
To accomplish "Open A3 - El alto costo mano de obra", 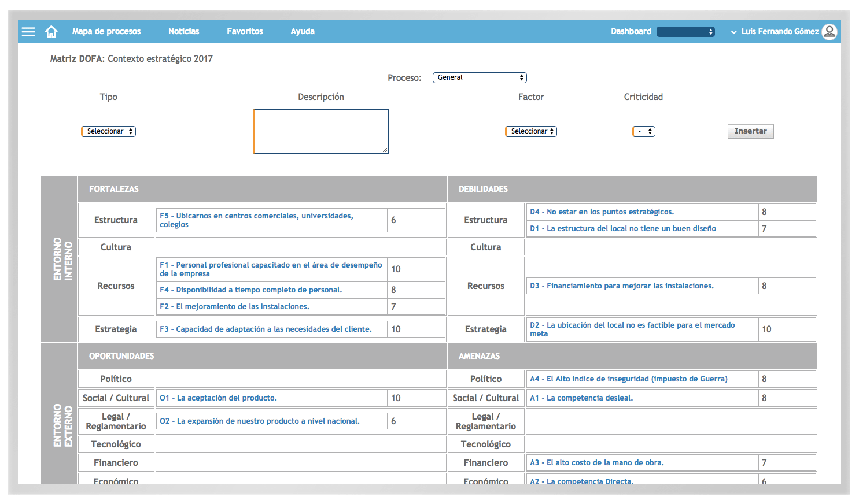I will [597, 462].
